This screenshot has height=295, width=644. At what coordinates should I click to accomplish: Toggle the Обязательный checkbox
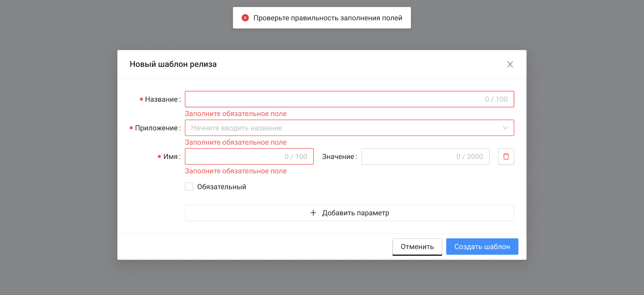point(189,187)
